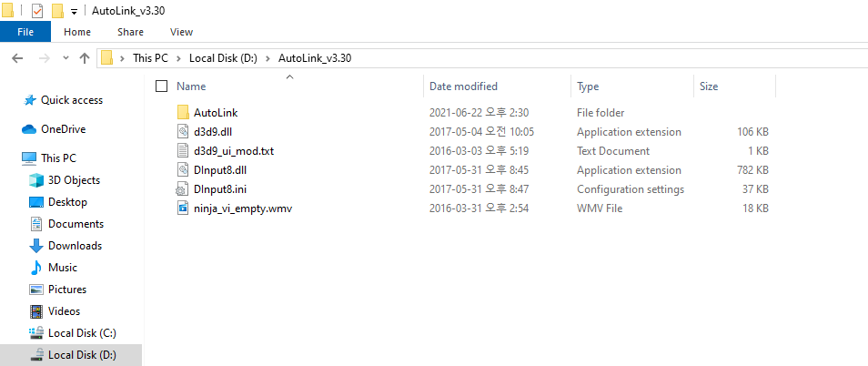Image resolution: width=868 pixels, height=366 pixels.
Task: Open the File menu
Action: coord(25,32)
